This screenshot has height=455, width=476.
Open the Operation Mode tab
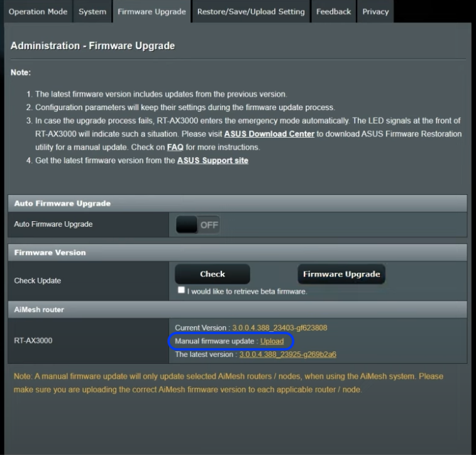tap(38, 11)
